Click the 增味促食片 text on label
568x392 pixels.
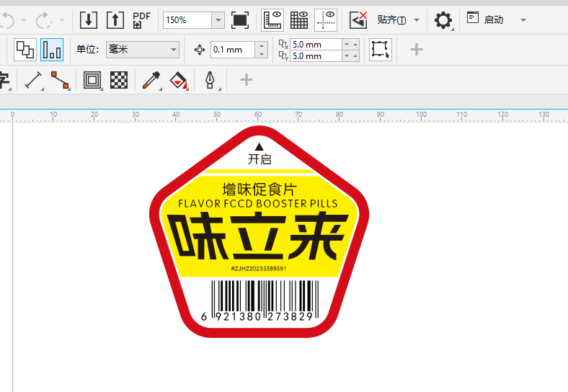259,190
